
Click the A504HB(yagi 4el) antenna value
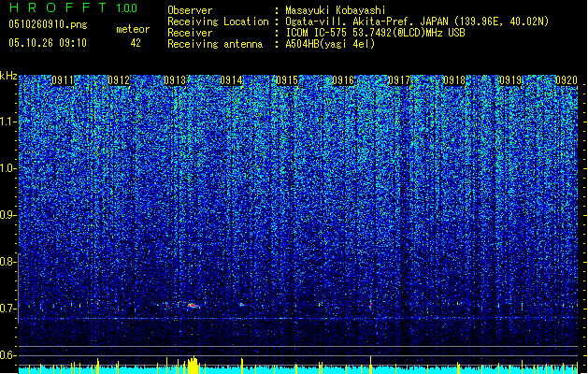[330, 44]
